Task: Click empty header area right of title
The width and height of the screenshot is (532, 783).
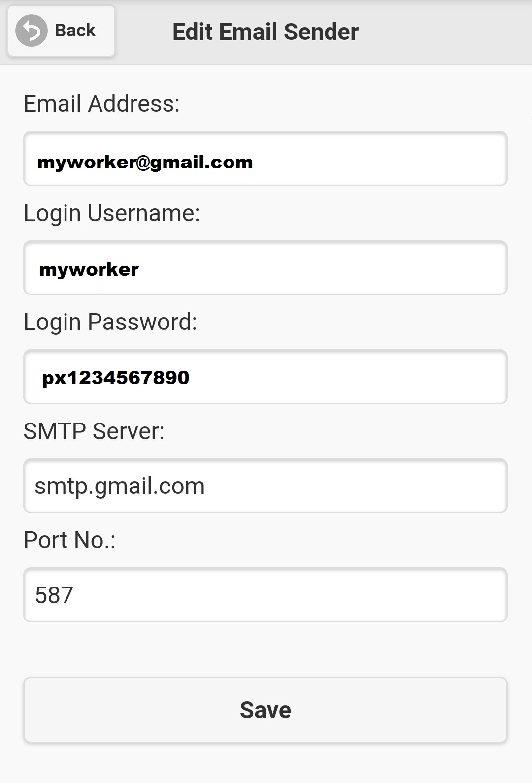Action: point(443,32)
